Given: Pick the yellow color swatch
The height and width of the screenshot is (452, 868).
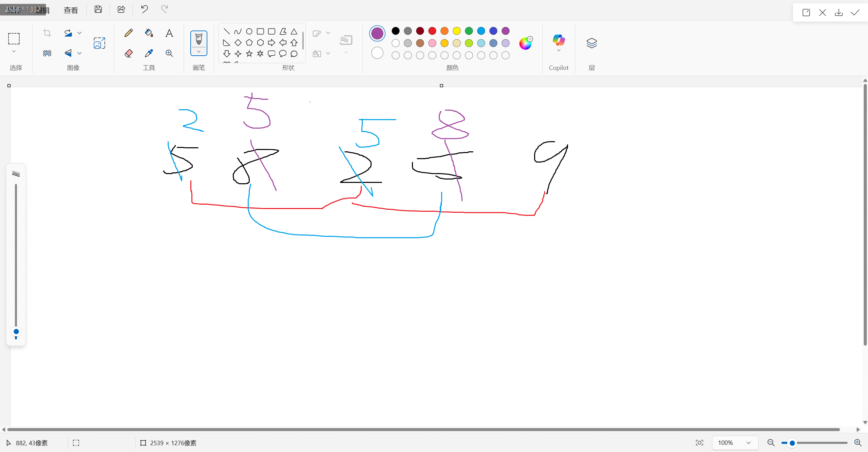Looking at the screenshot, I should coord(456,31).
